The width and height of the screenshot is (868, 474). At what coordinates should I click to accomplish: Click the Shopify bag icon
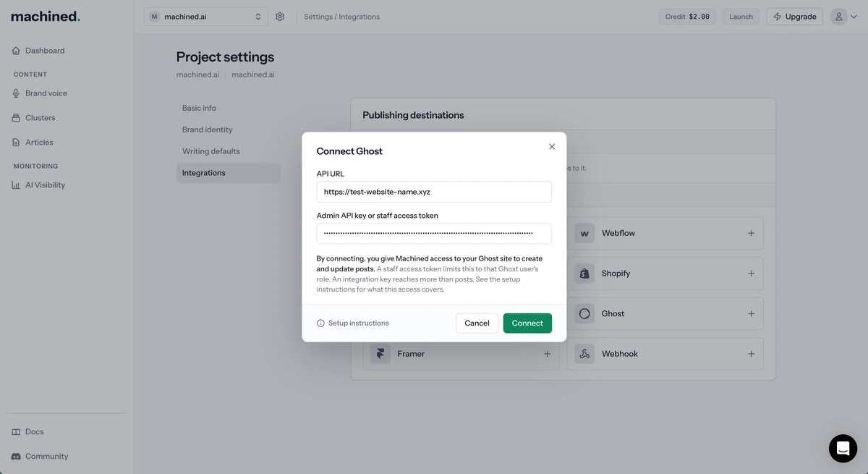coord(584,274)
